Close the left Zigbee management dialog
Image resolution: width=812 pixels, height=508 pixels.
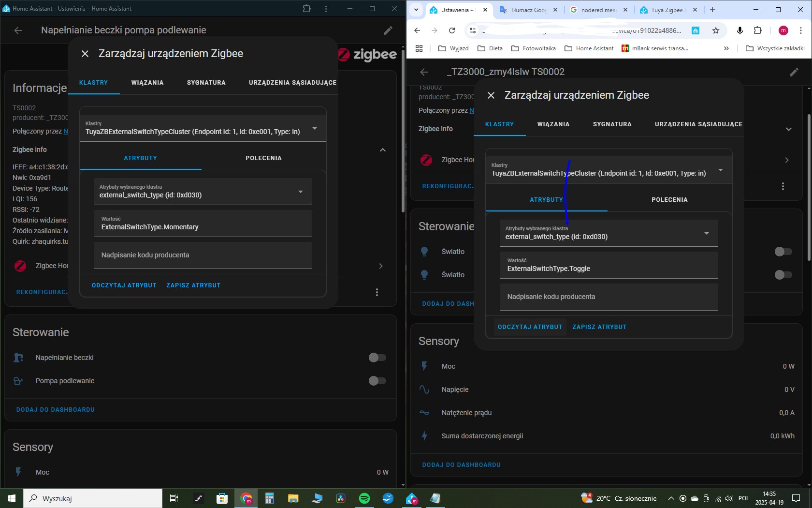click(85, 54)
